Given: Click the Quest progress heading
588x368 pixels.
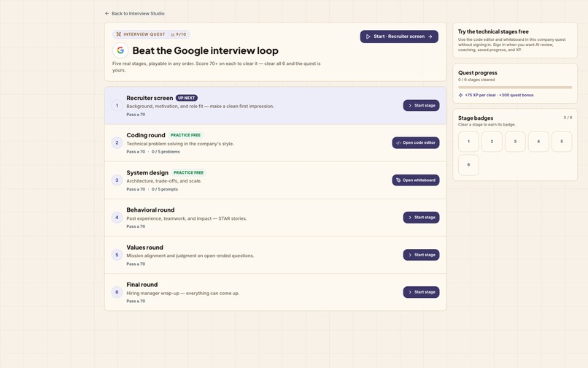Looking at the screenshot, I should tap(477, 73).
